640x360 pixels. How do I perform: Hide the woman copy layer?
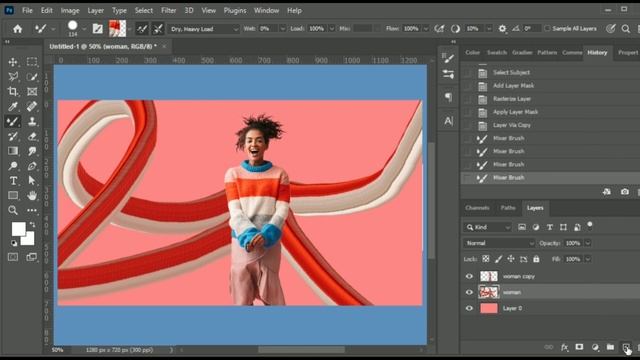[469, 276]
